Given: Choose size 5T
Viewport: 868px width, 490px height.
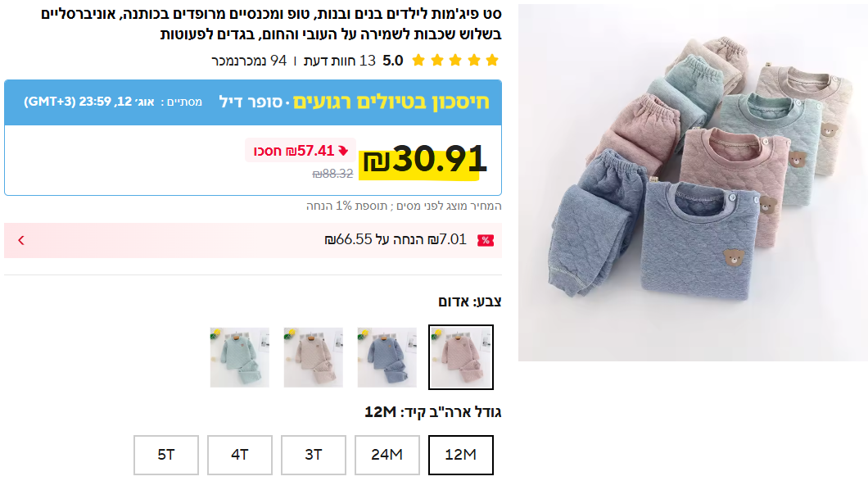Looking at the screenshot, I should click(166, 455).
